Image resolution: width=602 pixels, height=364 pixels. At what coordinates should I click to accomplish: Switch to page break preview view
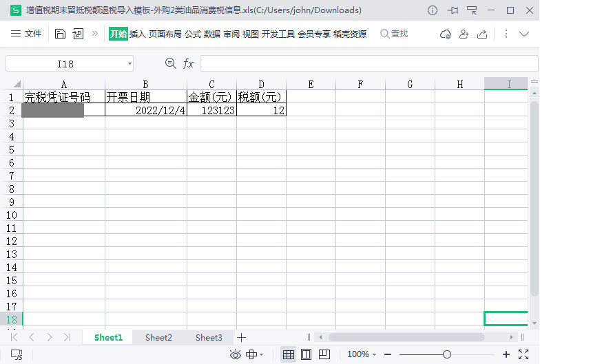pyautogui.click(x=324, y=354)
